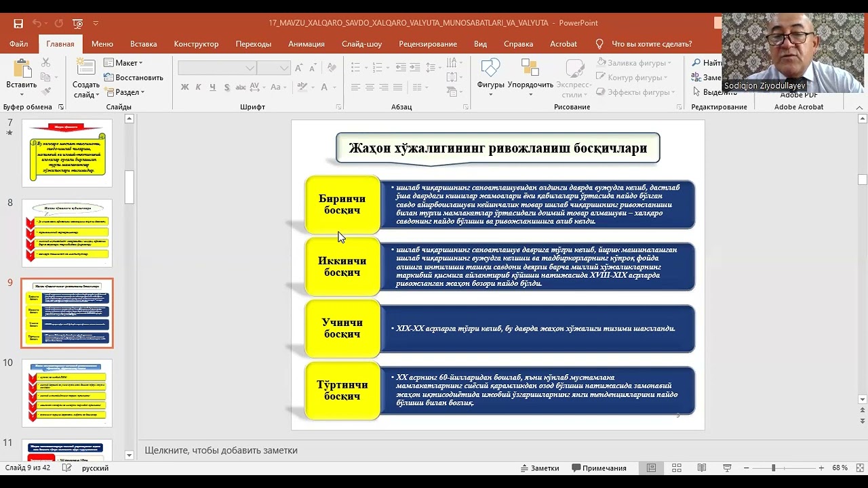Viewport: 868px width, 488px height.
Task: Open the Макет layout dropdown
Action: click(123, 63)
